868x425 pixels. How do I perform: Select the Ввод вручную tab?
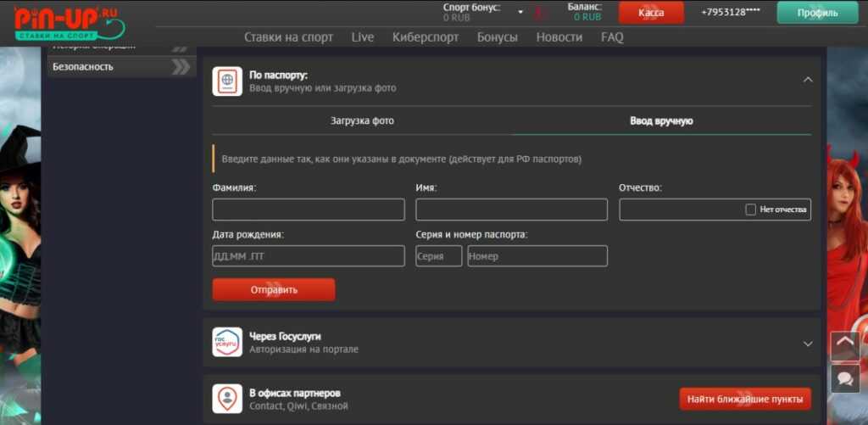point(661,120)
